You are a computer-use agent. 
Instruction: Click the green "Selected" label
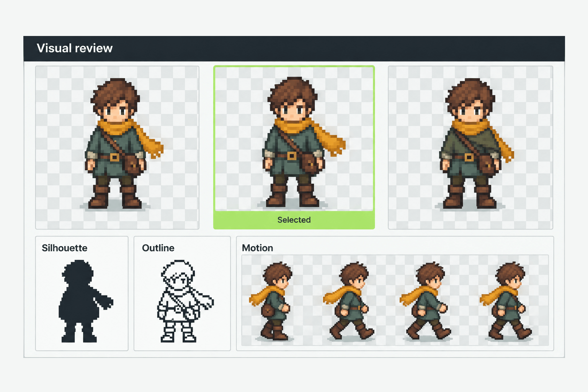294,220
